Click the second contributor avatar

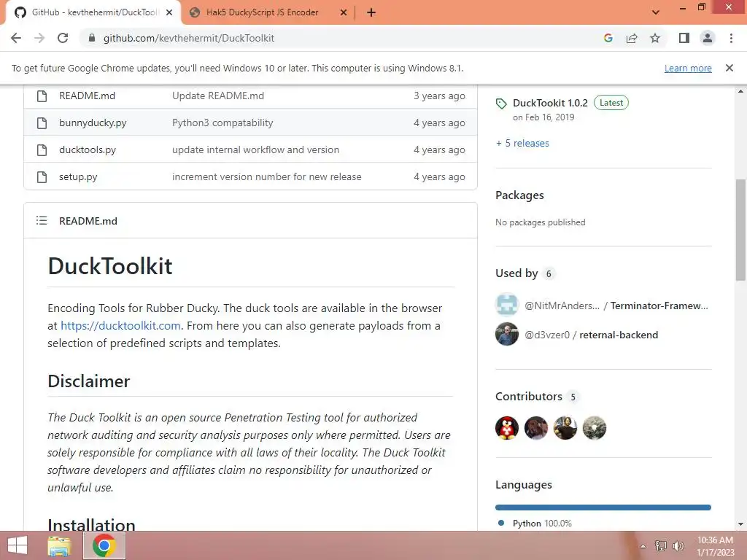536,427
